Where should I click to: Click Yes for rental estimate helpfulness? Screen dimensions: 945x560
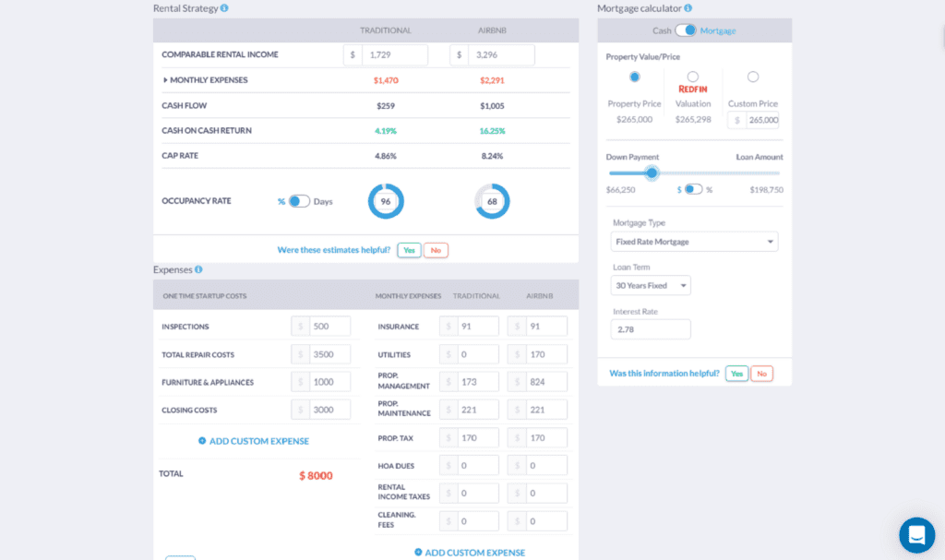pyautogui.click(x=409, y=250)
